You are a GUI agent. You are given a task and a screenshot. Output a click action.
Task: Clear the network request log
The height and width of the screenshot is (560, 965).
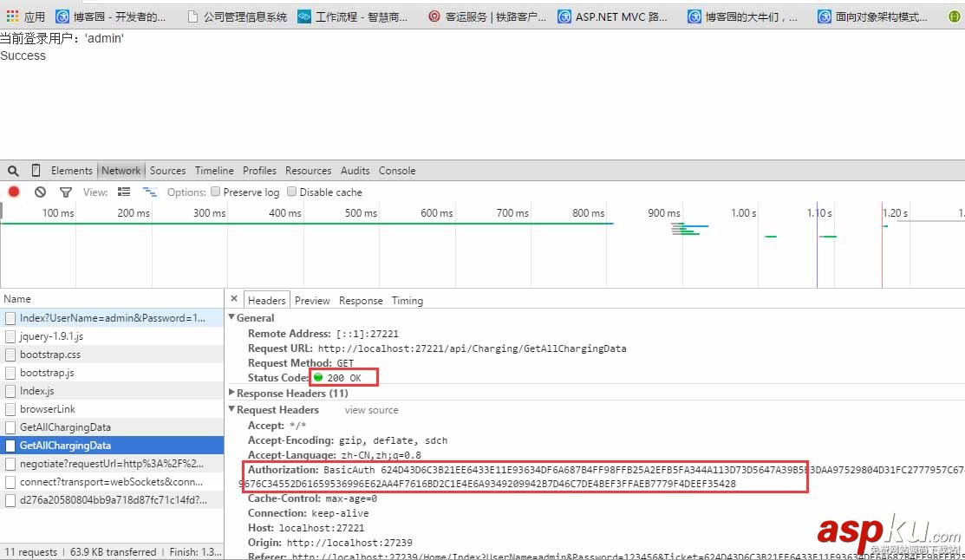(40, 192)
